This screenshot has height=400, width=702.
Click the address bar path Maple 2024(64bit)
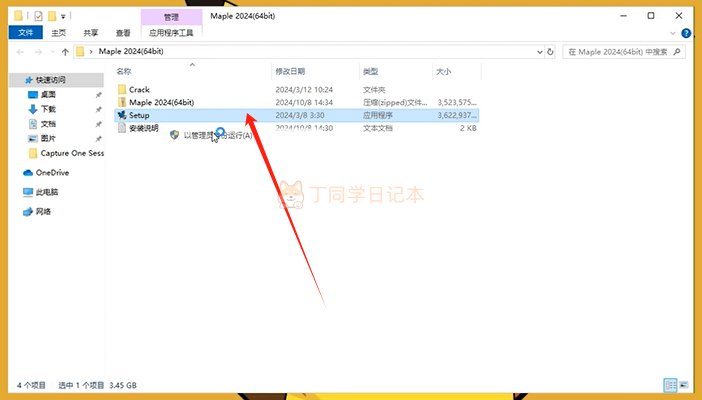(x=131, y=52)
